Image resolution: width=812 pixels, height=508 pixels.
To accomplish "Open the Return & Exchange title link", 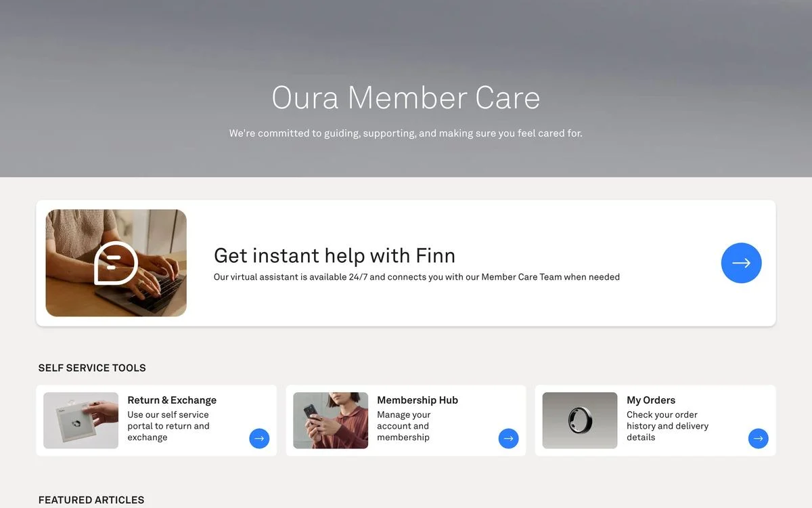I will [172, 400].
